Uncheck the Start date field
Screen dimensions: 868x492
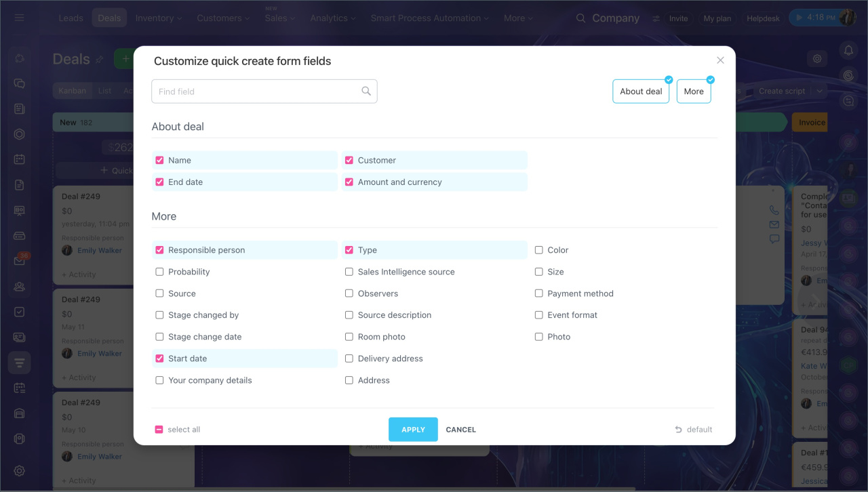[159, 358]
